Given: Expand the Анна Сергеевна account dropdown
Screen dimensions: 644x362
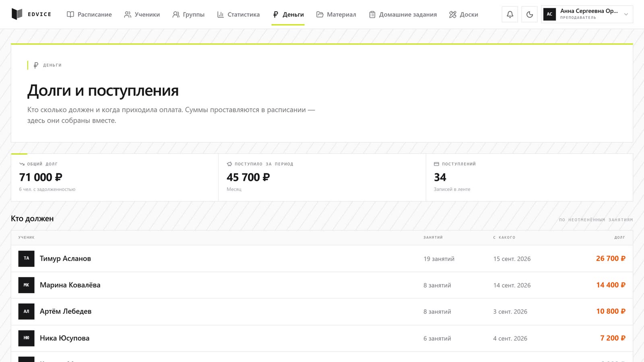Looking at the screenshot, I should pyautogui.click(x=587, y=14).
